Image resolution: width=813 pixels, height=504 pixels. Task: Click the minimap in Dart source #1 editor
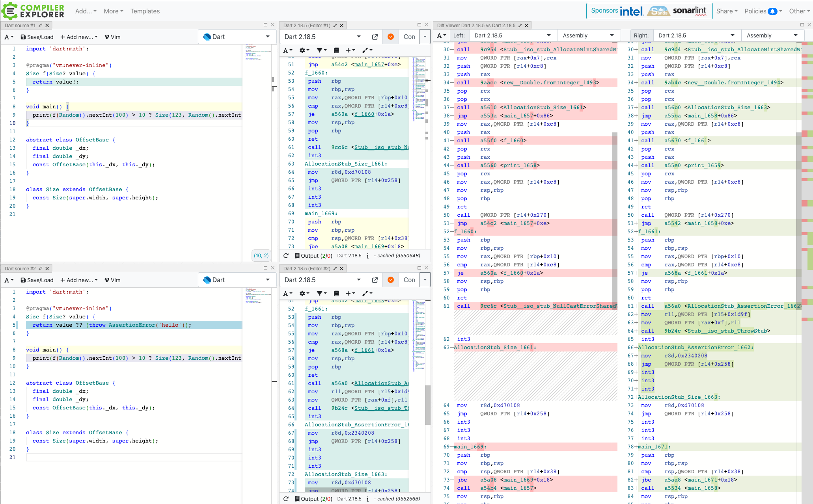point(258,53)
